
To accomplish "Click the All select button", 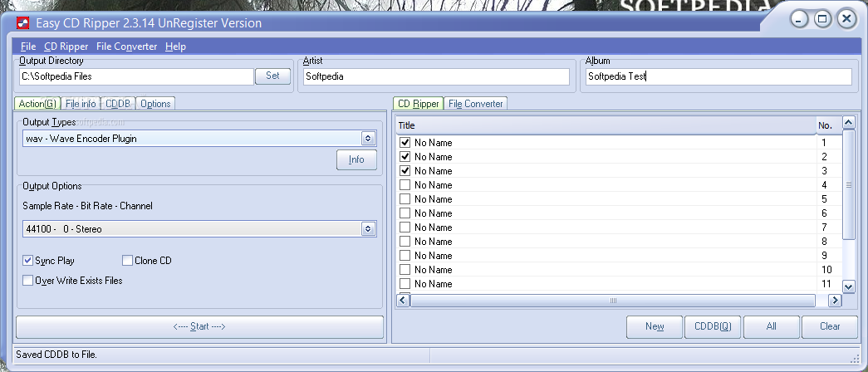I will [x=771, y=326].
